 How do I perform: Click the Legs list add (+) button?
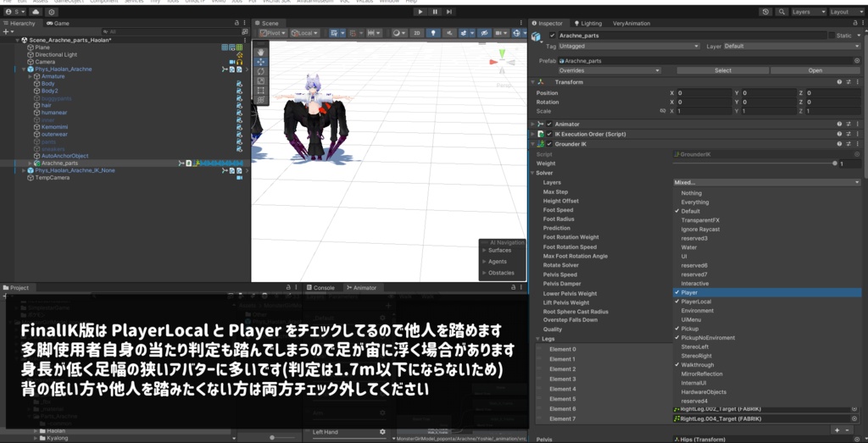coord(837,429)
